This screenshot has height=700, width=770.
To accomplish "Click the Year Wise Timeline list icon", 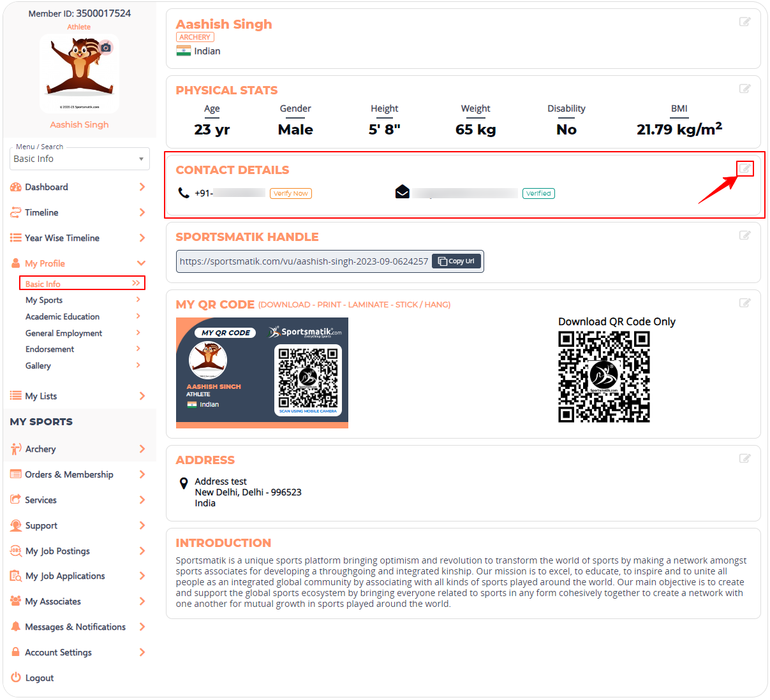I will (x=16, y=238).
